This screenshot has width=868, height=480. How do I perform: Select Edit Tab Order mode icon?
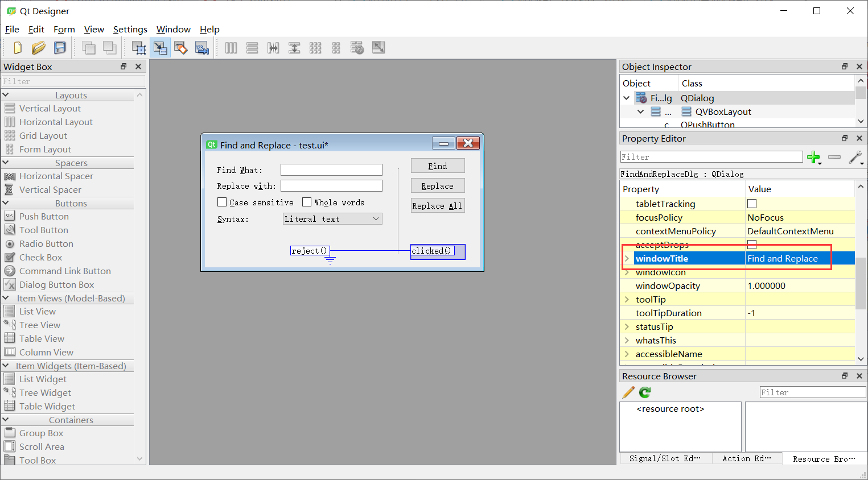pos(202,48)
